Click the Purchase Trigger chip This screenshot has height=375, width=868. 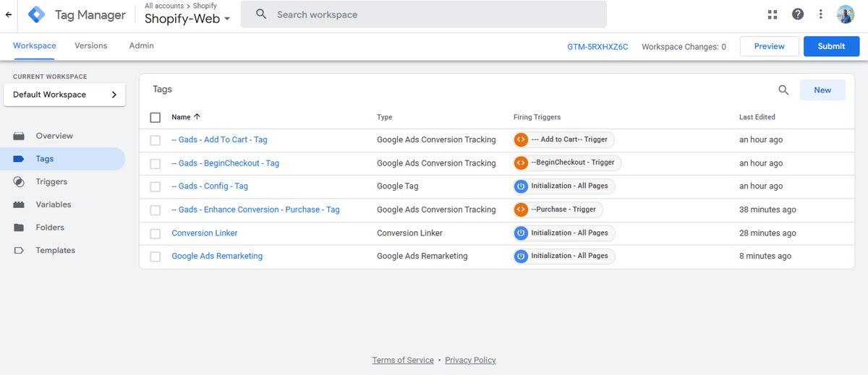pos(558,210)
